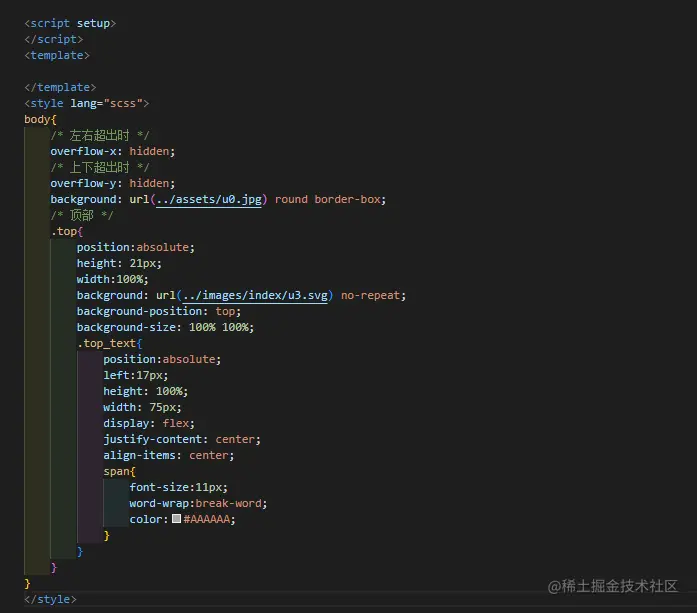
Task: Click the '</style>' closing tag
Action: click(50, 599)
